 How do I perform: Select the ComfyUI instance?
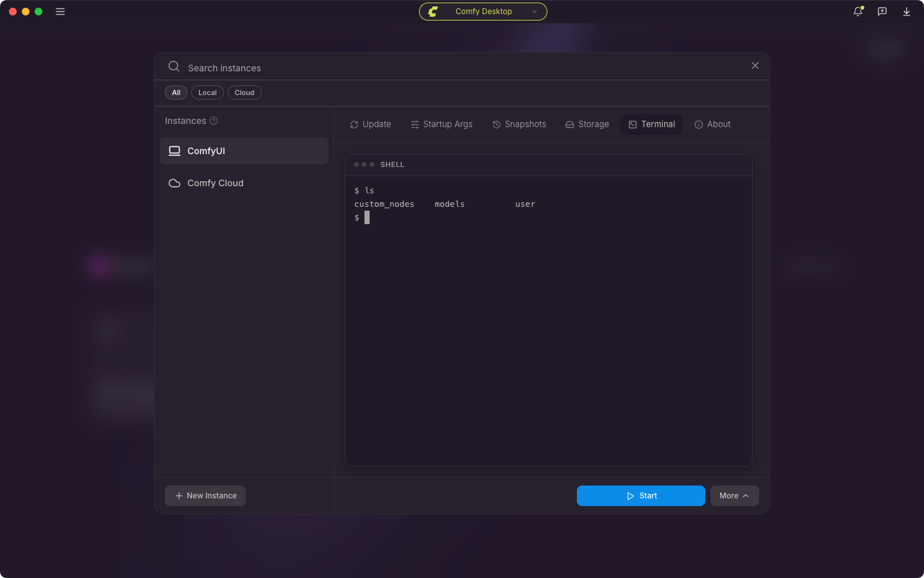point(244,151)
